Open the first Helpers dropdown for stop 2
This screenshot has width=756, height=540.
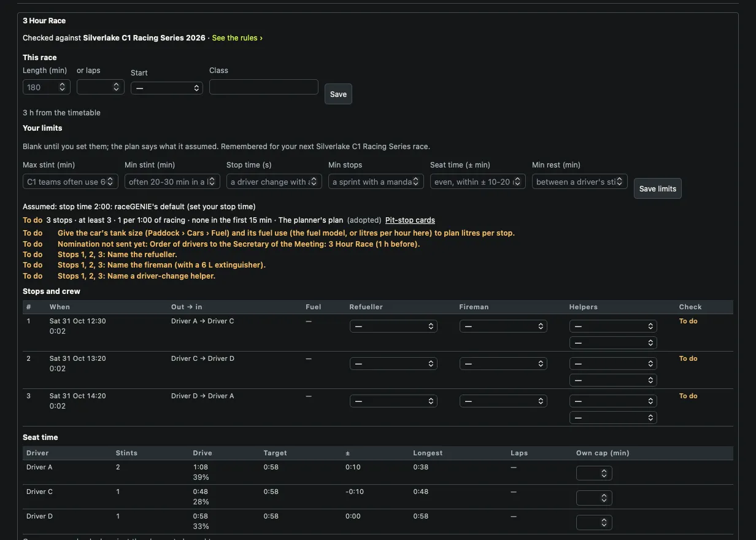pyautogui.click(x=613, y=364)
